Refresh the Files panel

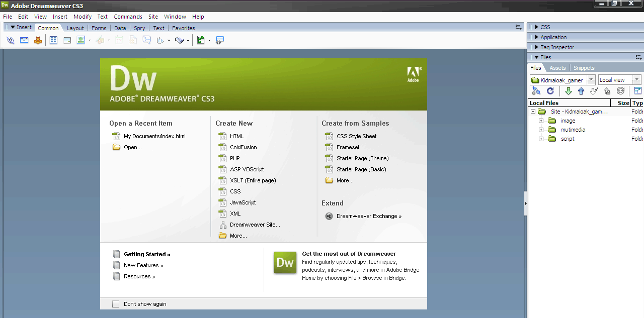pos(550,91)
